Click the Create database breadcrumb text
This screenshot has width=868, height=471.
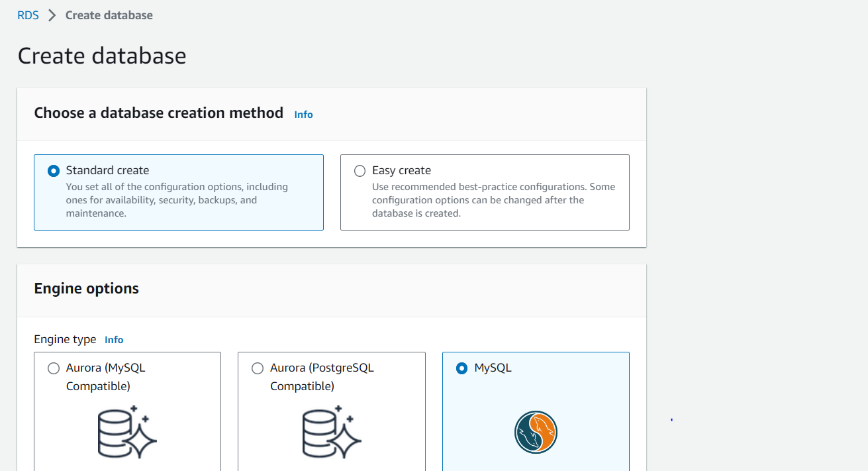[109, 15]
